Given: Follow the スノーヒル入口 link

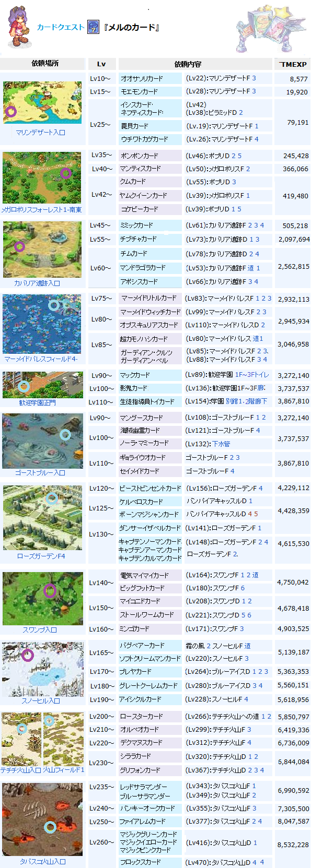Looking at the screenshot, I should coord(40,701).
